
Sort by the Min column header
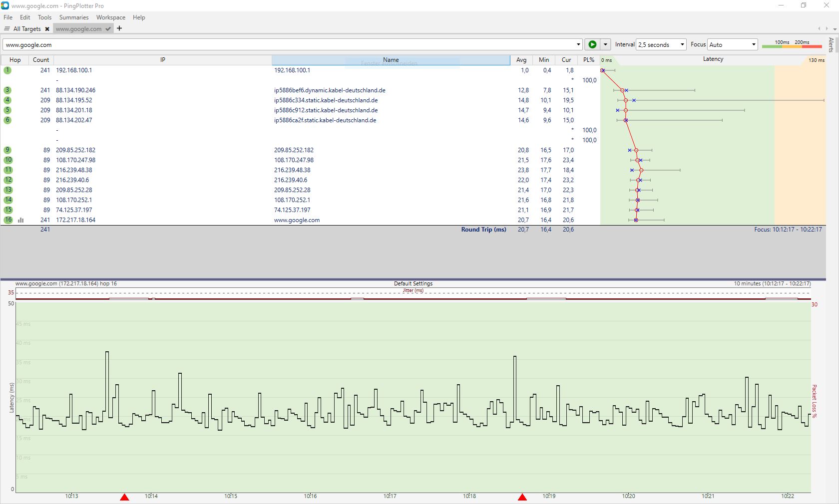tap(544, 59)
